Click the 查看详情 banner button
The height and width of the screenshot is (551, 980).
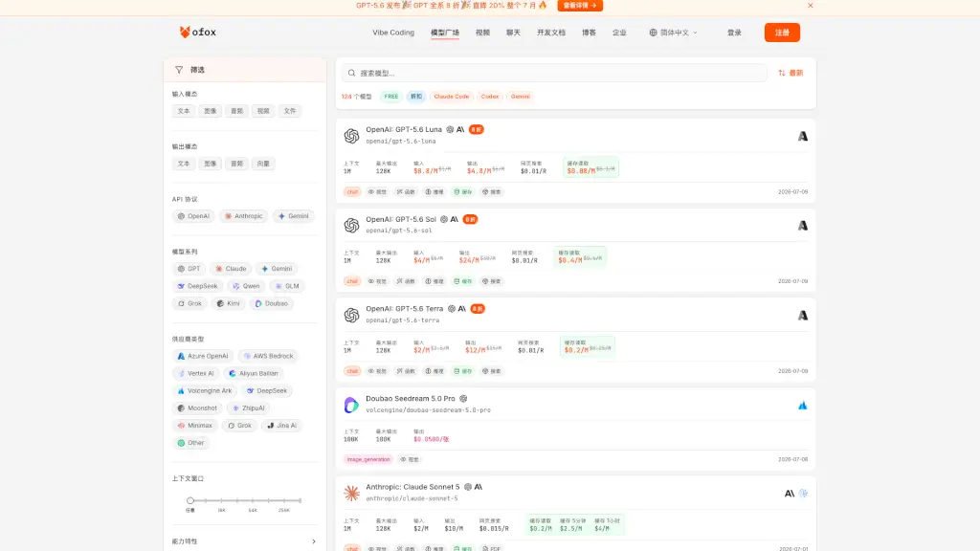click(580, 6)
